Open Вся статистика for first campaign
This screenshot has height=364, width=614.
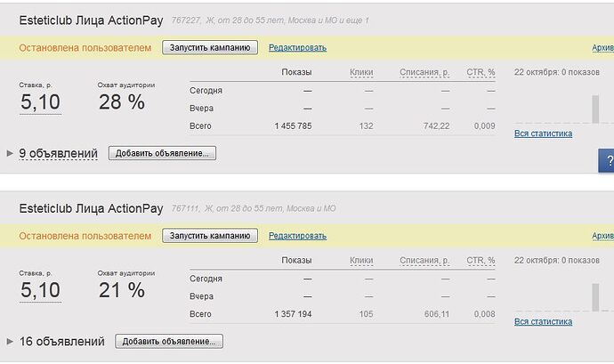pos(543,133)
